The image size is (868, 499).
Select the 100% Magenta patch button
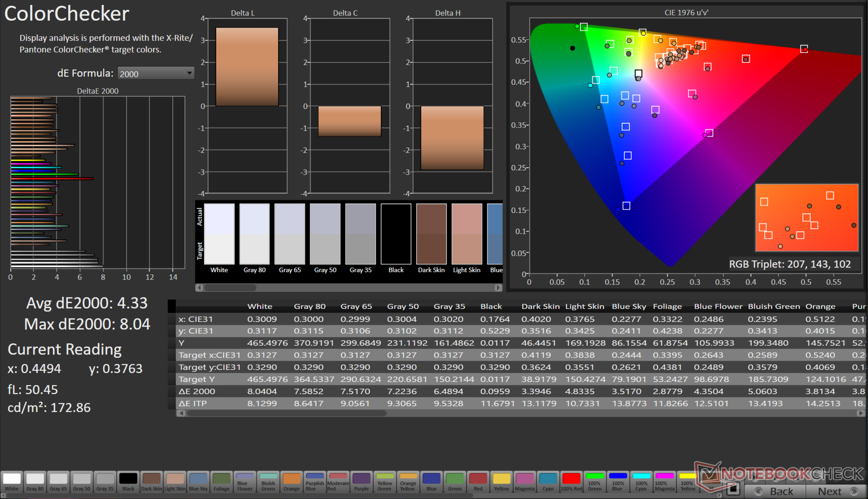click(x=665, y=481)
